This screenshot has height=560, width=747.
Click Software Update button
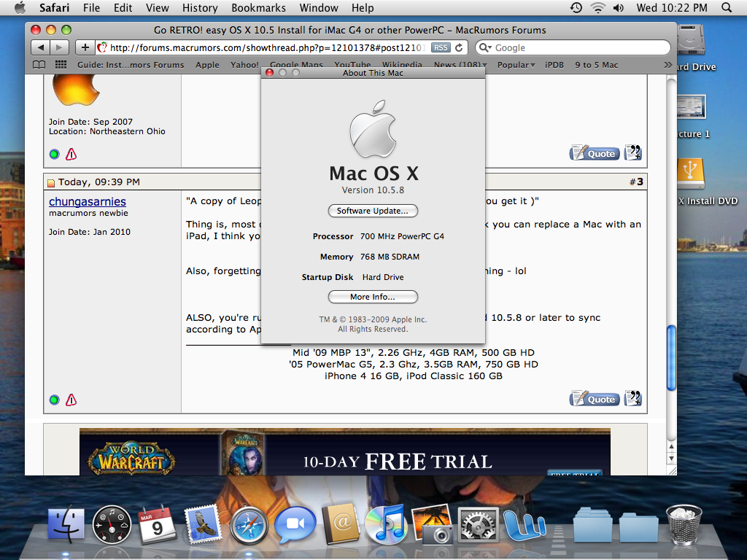tap(373, 211)
